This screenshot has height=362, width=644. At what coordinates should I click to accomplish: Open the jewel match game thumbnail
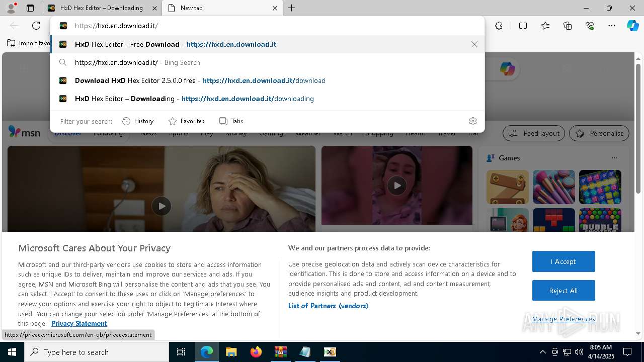600,187
